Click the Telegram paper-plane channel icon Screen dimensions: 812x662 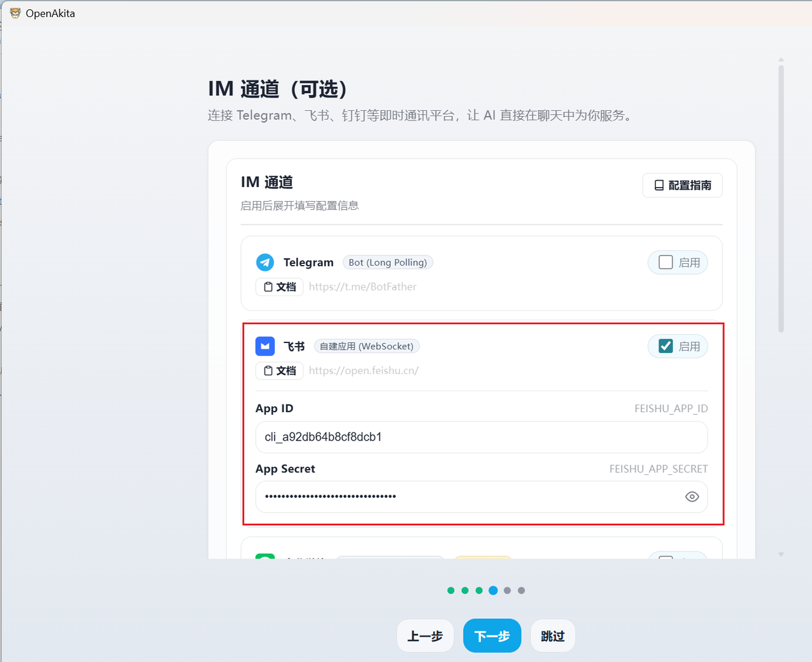(265, 262)
